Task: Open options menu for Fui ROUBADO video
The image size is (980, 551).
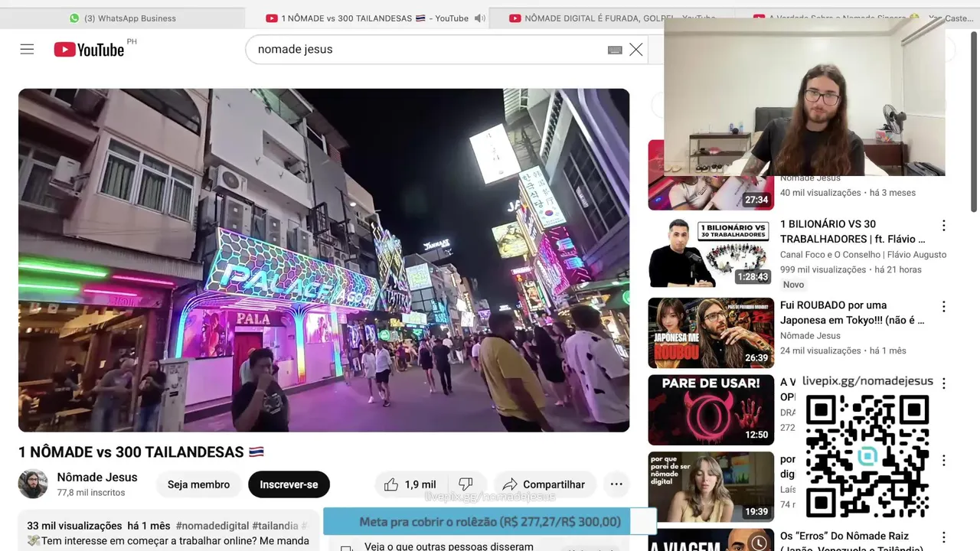Action: [943, 307]
